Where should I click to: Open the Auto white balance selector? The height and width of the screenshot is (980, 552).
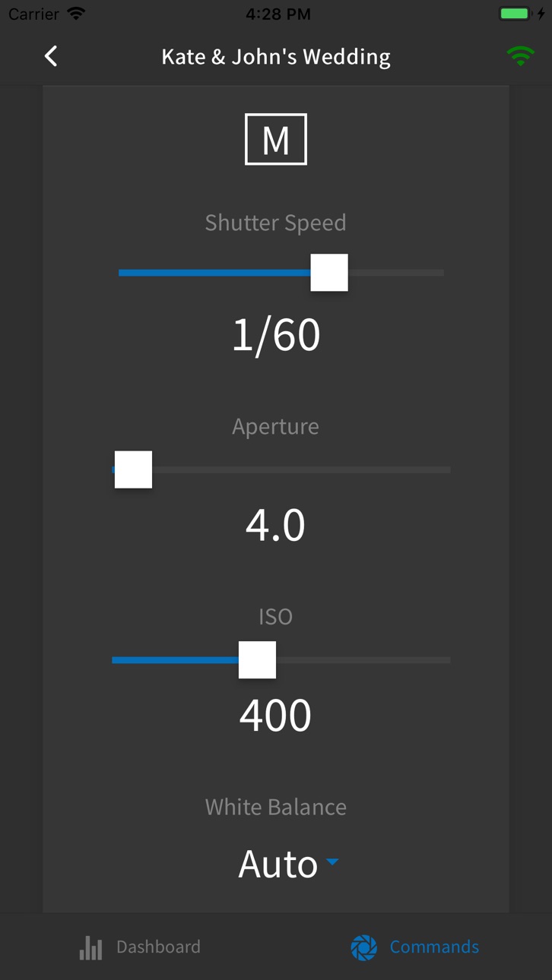tap(289, 864)
